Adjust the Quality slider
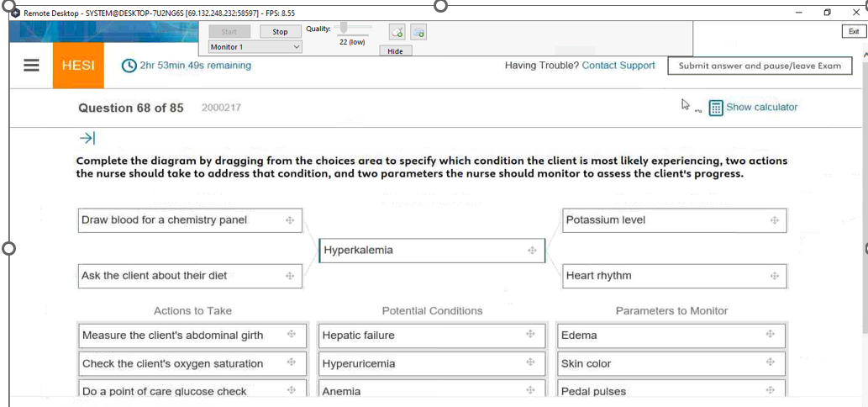 point(345,29)
